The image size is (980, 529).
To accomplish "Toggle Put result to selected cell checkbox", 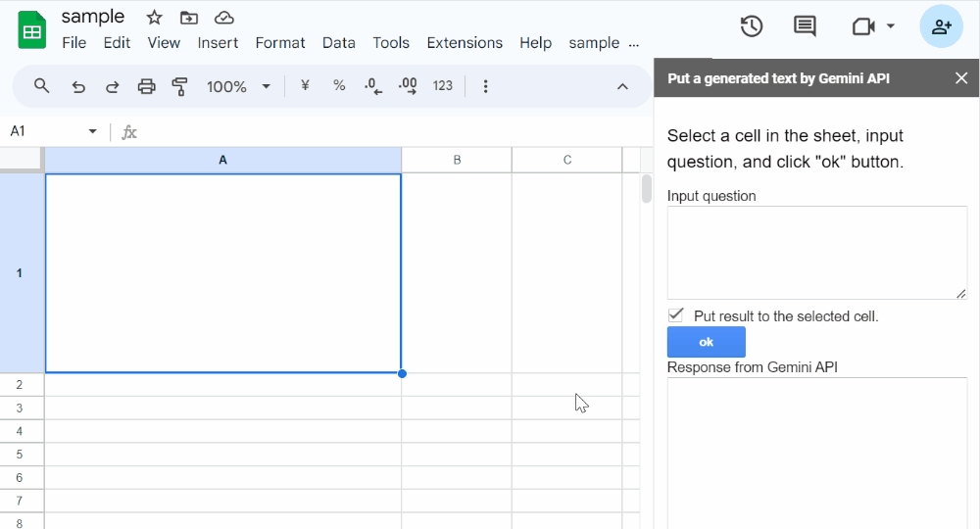I will point(675,315).
